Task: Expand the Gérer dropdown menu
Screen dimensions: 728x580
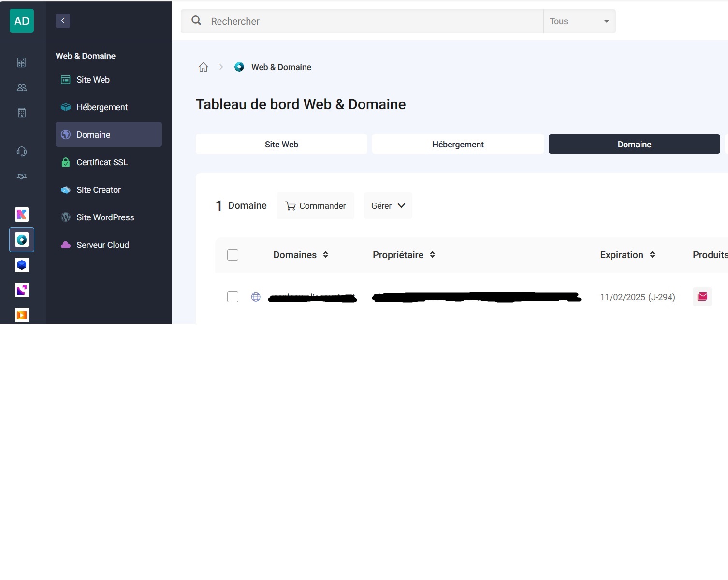Action: [388, 206]
